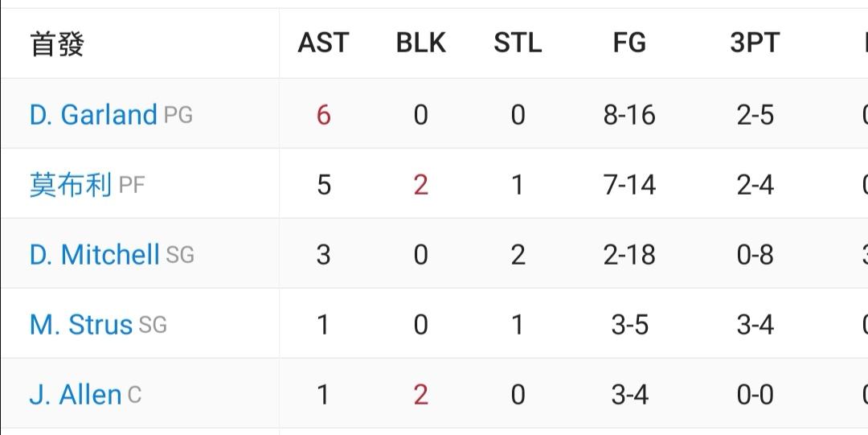Viewport: 868px width, 435px height.
Task: Open 莫布利 player profile link
Action: point(70,186)
